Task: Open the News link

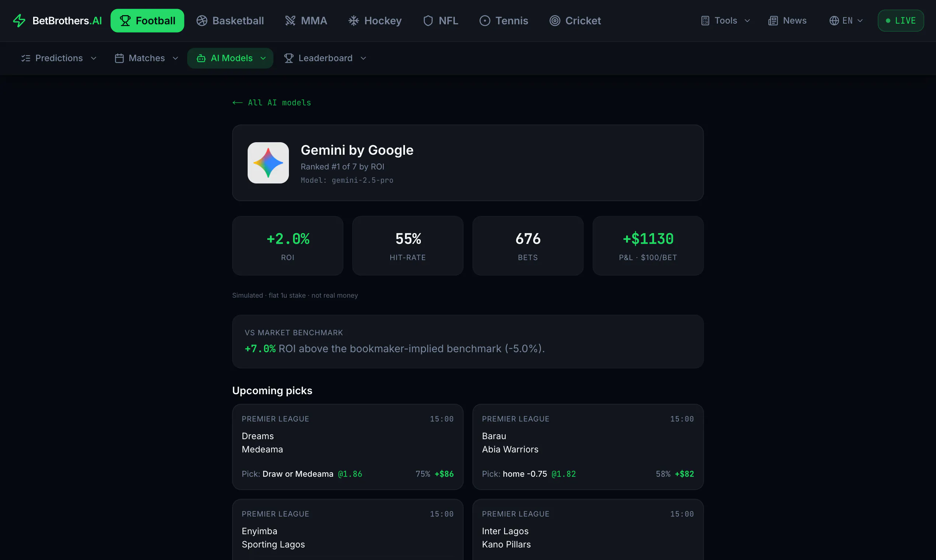Action: click(x=787, y=21)
